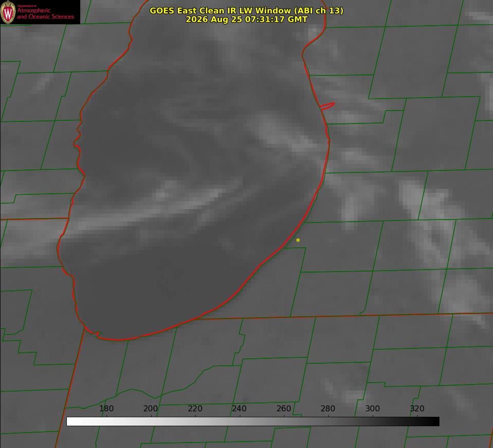This screenshot has width=493, height=448.
Task: Click the 260 label on colorbar
Action: [x=283, y=408]
